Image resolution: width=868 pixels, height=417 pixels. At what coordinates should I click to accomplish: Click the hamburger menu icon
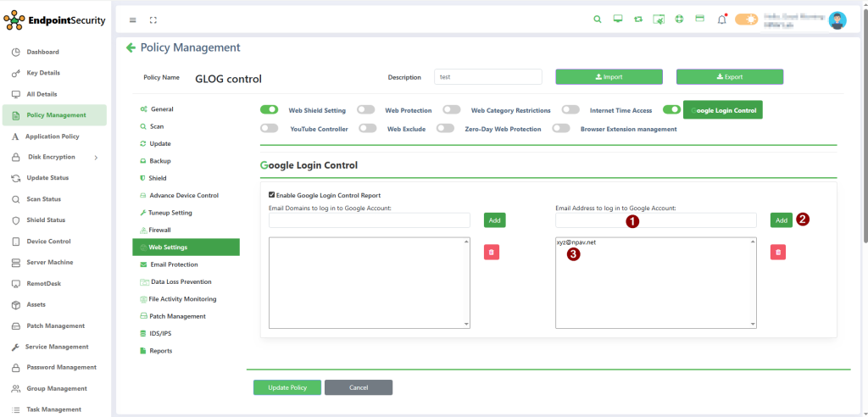click(x=132, y=19)
